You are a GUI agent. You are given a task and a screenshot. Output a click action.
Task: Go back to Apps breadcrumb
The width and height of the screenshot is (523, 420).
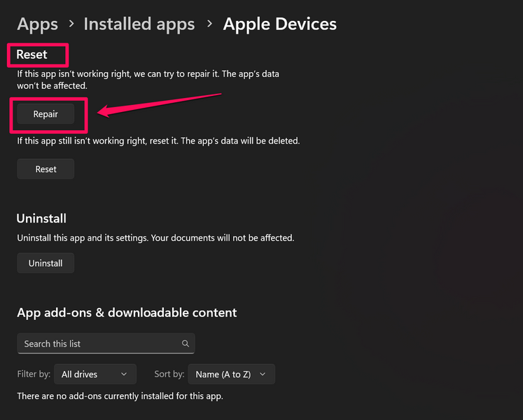point(37,24)
